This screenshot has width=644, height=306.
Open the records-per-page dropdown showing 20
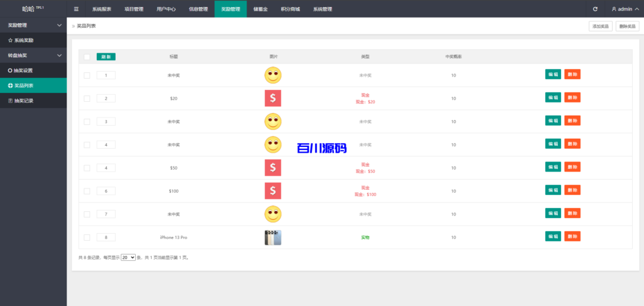coord(128,258)
